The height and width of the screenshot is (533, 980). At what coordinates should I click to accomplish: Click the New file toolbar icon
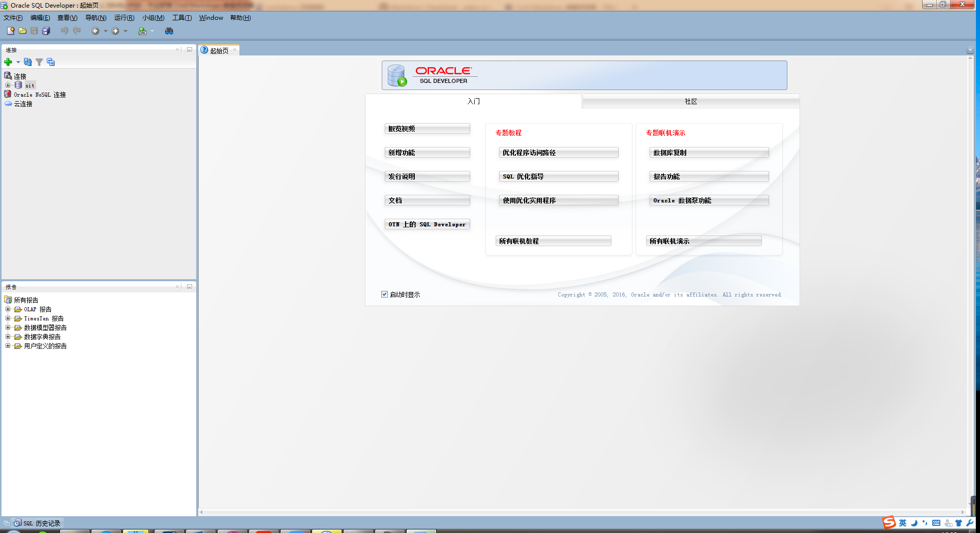pyautogui.click(x=11, y=31)
